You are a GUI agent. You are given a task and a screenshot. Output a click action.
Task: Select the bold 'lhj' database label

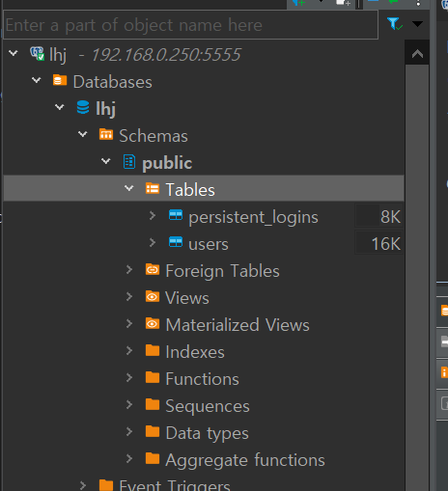coord(105,109)
